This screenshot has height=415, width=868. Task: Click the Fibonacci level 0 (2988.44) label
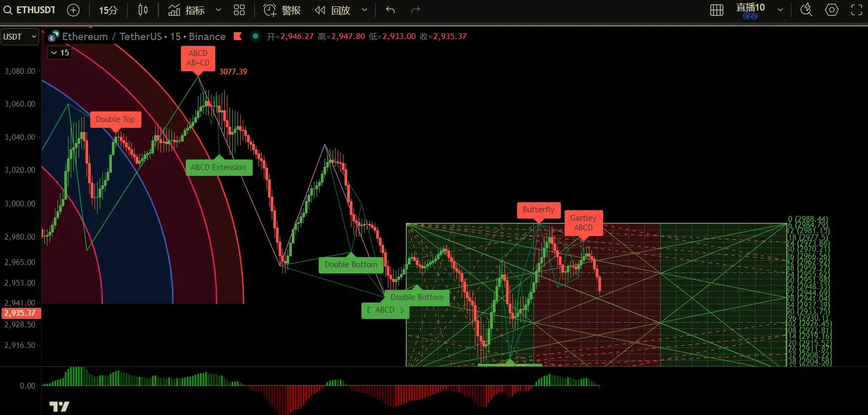(x=808, y=219)
